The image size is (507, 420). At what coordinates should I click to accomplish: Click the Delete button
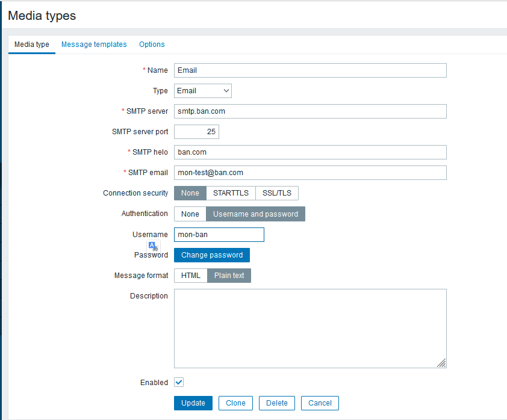277,403
